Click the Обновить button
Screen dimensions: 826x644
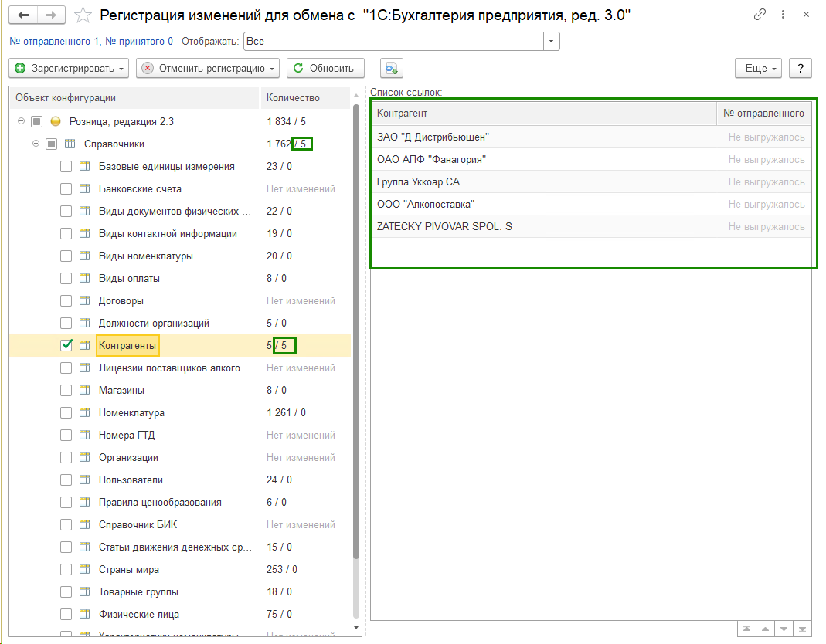(325, 69)
